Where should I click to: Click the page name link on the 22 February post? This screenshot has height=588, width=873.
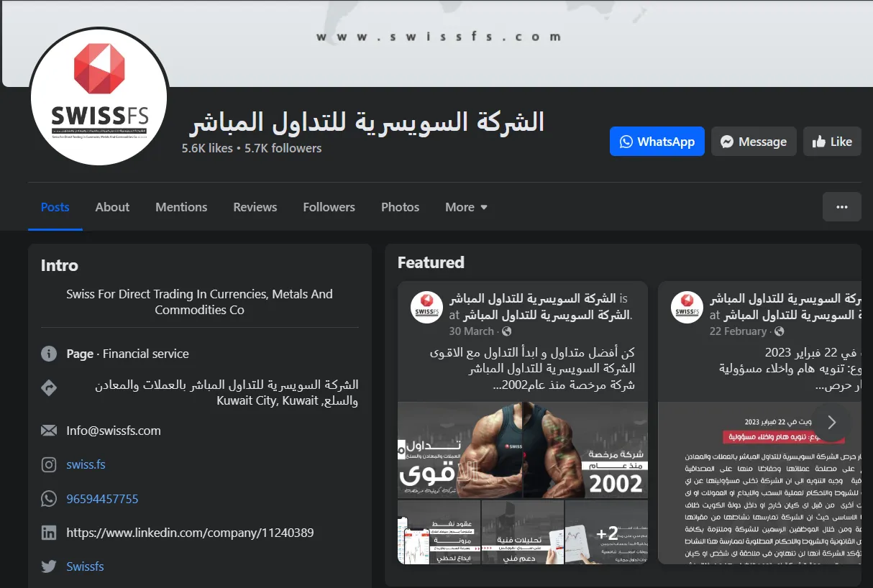(785, 298)
